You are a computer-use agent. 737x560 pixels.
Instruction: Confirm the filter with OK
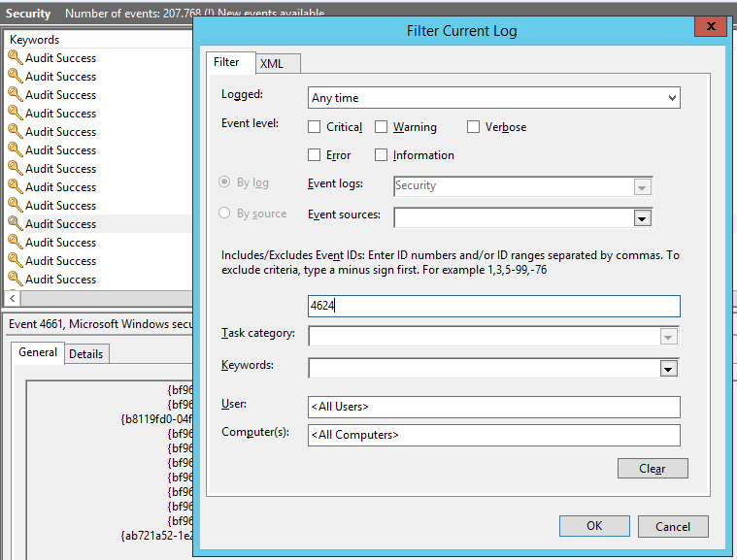[594, 526]
